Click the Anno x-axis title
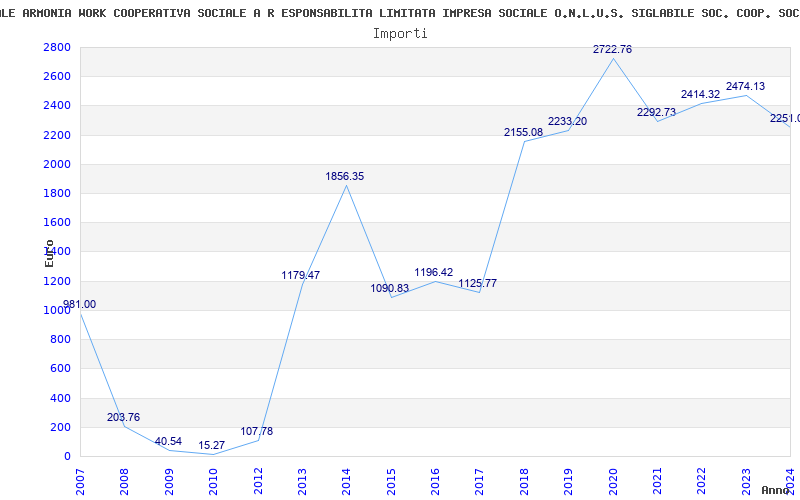The height and width of the screenshot is (500, 800). click(776, 490)
